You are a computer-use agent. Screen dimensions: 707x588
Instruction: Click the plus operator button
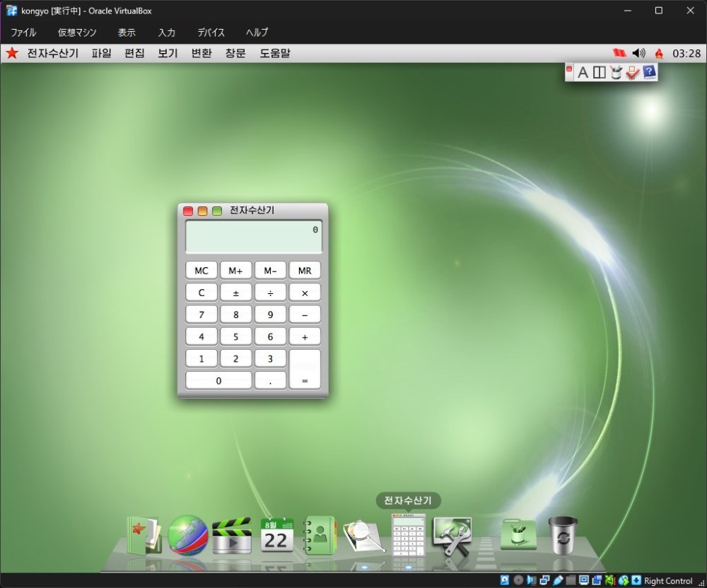[x=305, y=336]
